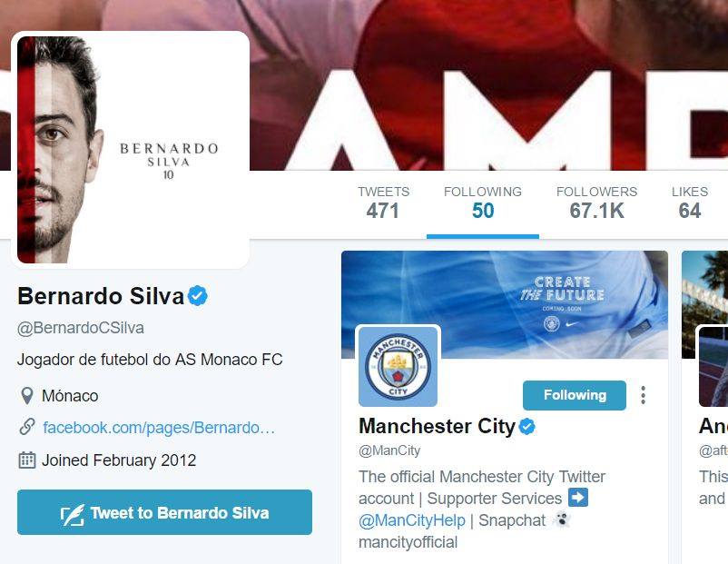Click the @ManCityHelp mention link
The width and height of the screenshot is (728, 564).
412,520
